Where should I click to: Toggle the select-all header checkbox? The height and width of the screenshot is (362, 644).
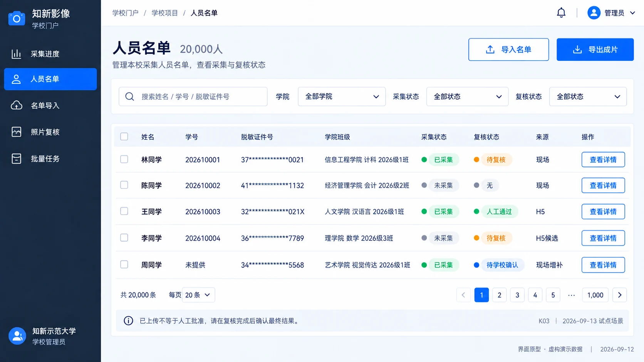124,137
